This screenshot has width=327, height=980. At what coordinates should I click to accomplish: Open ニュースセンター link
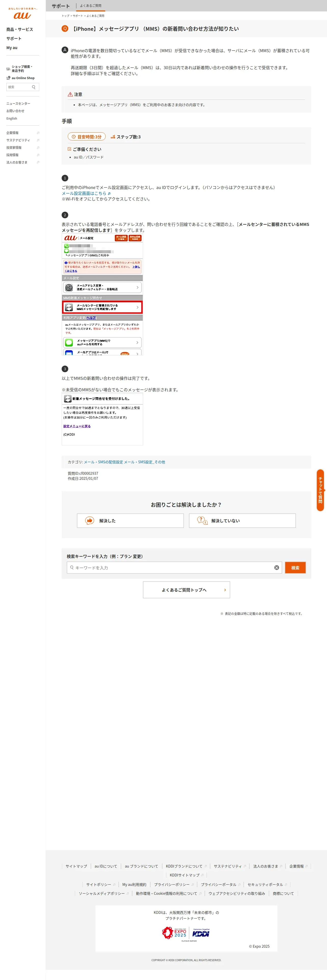click(18, 104)
